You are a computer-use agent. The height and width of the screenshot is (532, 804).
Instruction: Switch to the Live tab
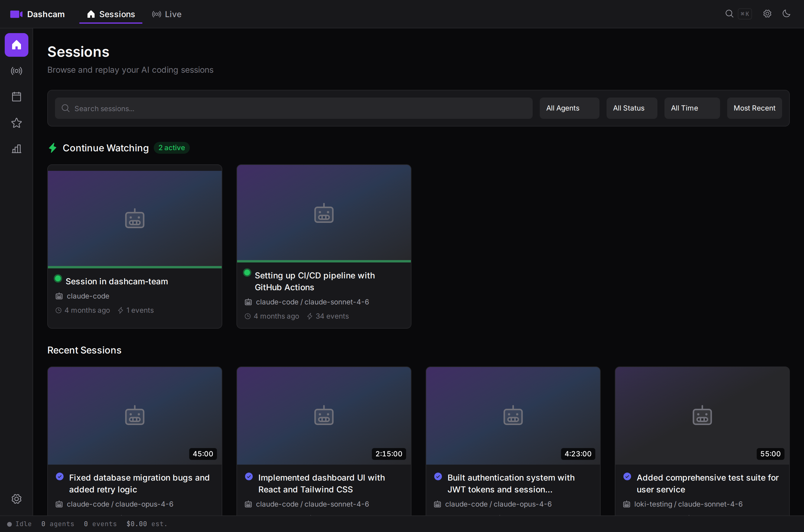point(167,14)
